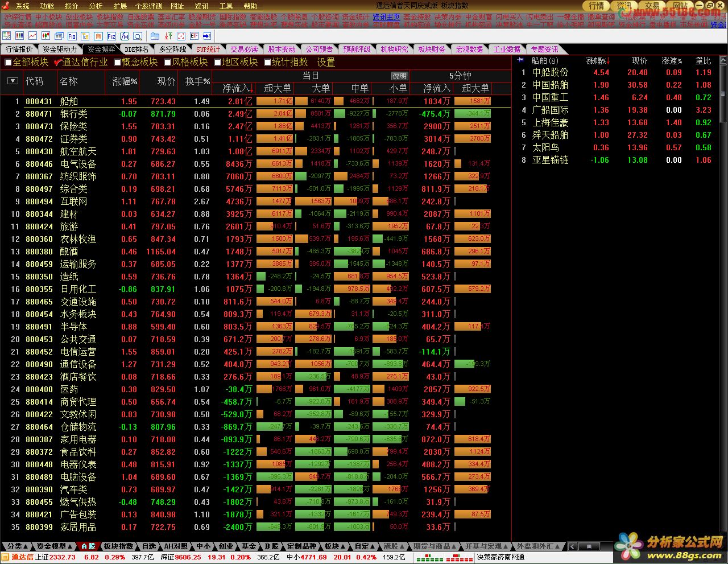This screenshot has width=728, height=564.
Task: Open the 工具 menu
Action: click(226, 6)
